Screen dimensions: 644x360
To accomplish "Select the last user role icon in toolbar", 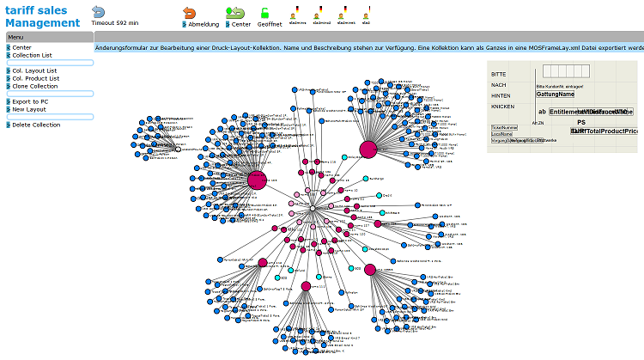I will click(367, 13).
